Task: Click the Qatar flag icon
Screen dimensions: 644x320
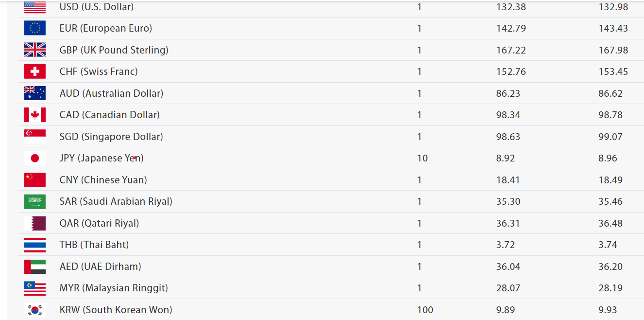Action: (35, 223)
